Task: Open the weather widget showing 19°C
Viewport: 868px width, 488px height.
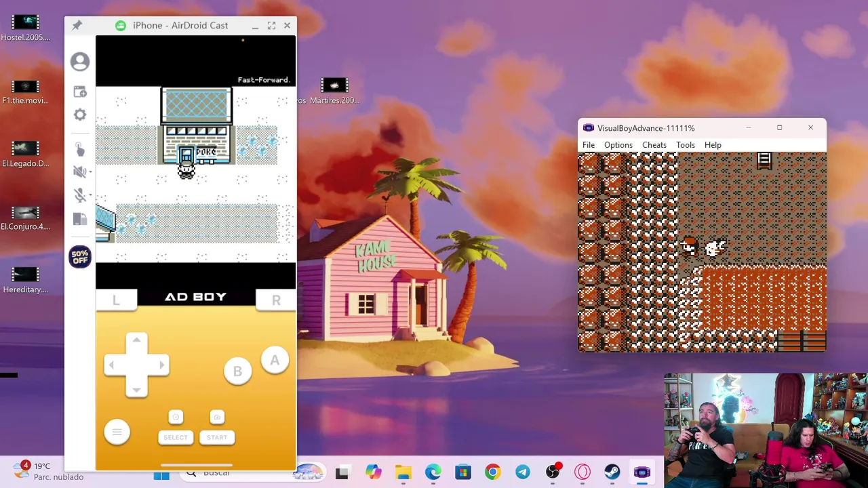Action: coord(49,470)
